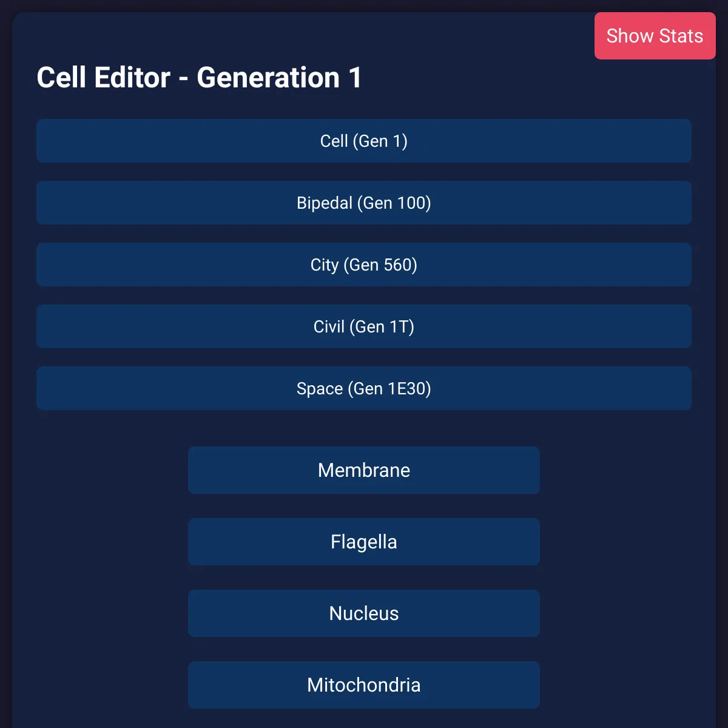Click the Cell Editor heading
This screenshot has width=728, height=728.
click(x=199, y=78)
